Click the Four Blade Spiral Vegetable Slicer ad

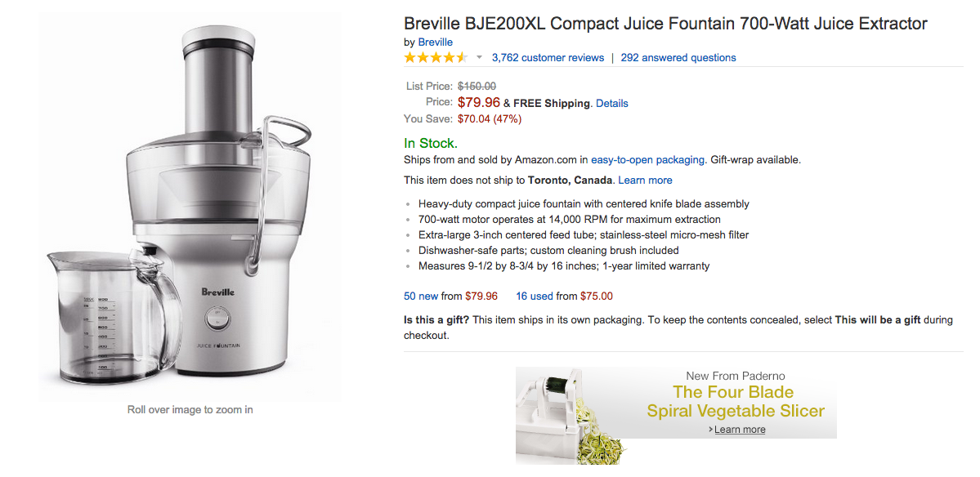point(734,402)
